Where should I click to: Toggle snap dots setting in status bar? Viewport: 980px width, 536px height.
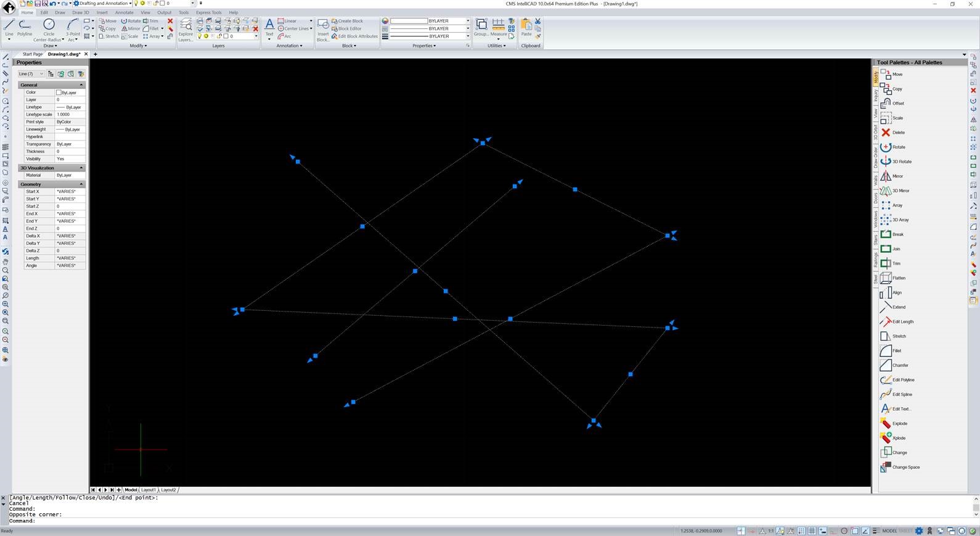coord(801,530)
